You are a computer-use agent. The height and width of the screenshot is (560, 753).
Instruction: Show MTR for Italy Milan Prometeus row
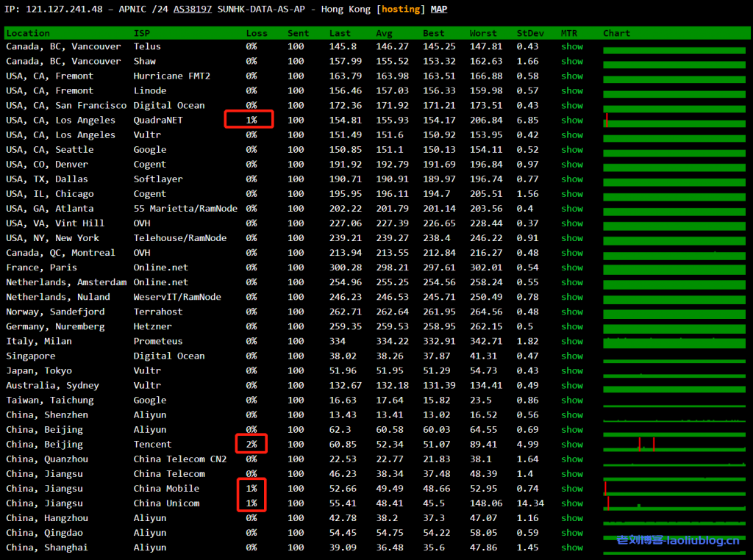571,341
